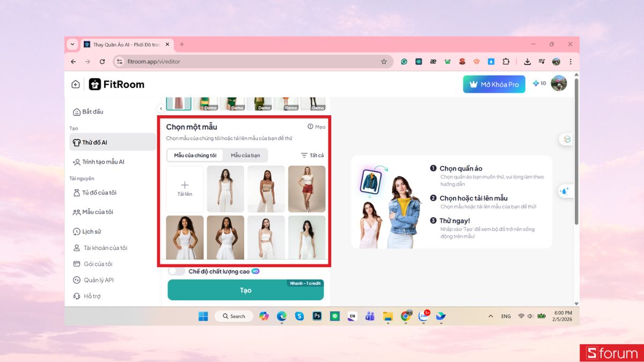Click the fitroom.app address bar
Image resolution: width=644 pixels, height=362 pixels.
click(x=252, y=62)
